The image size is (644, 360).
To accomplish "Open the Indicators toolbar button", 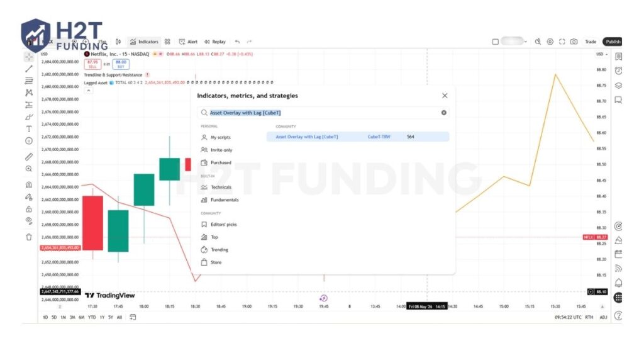I will (144, 42).
